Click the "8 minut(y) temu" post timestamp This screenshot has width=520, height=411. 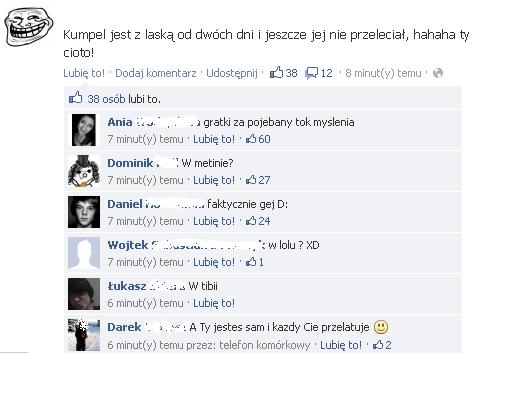coord(383,73)
